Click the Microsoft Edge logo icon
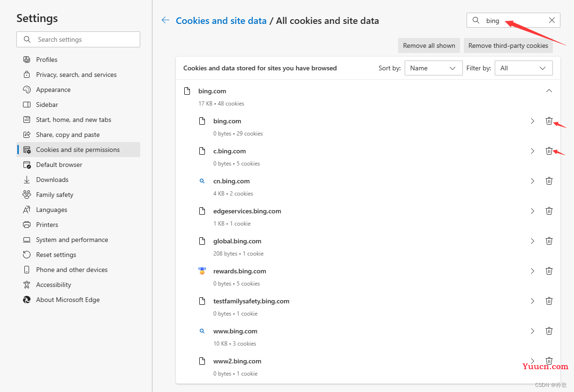Viewport: 574px width, 392px height. point(27,300)
